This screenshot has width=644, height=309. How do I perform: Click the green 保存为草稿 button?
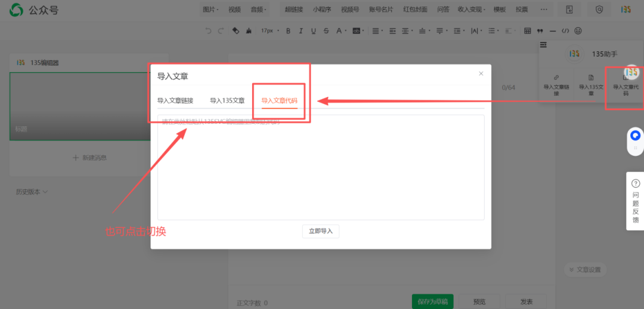point(432,302)
